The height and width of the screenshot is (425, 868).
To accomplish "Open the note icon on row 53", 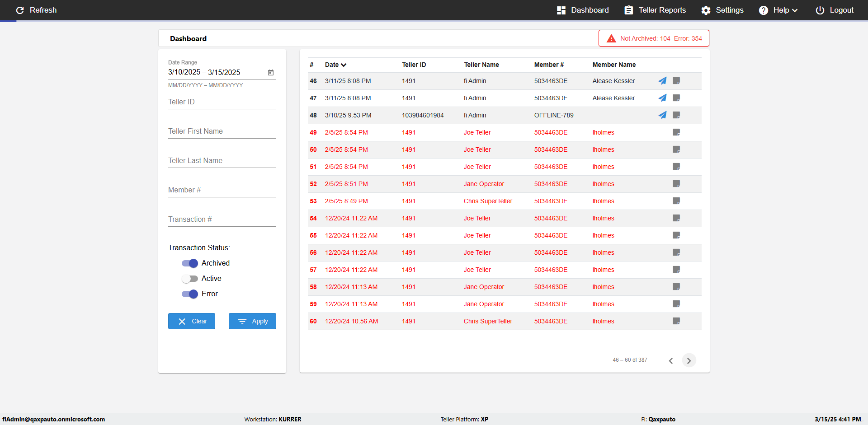I will pyautogui.click(x=676, y=201).
